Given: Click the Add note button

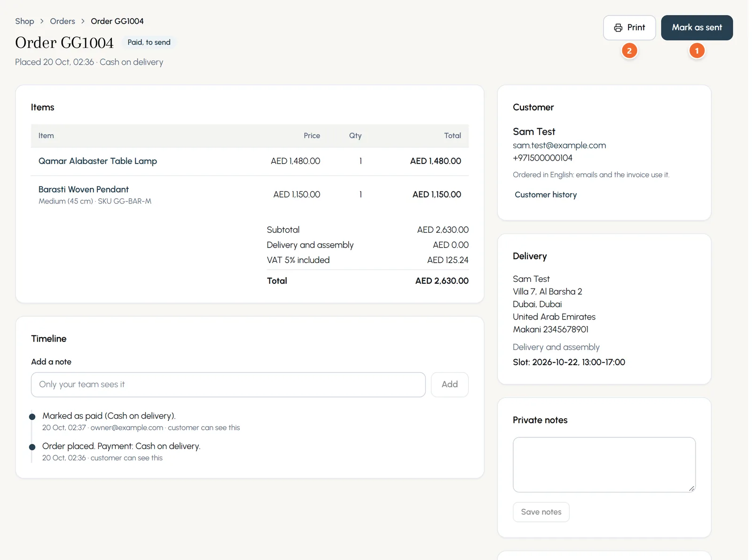Looking at the screenshot, I should 449,385.
